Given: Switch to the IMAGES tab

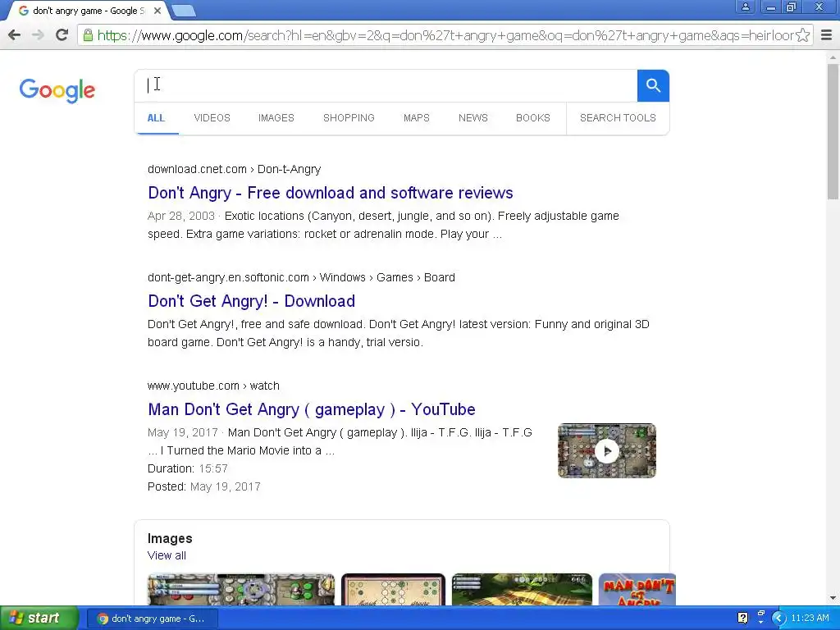Looking at the screenshot, I should tap(276, 118).
